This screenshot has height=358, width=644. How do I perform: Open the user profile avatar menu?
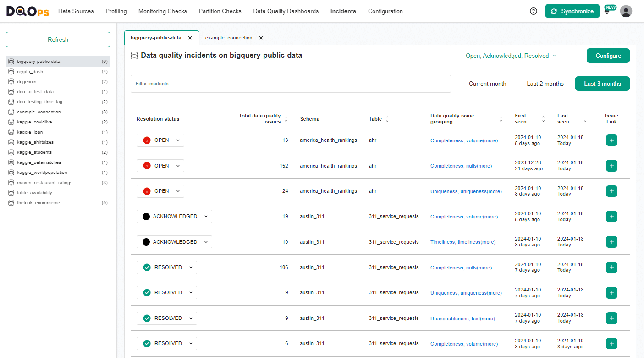(626, 11)
